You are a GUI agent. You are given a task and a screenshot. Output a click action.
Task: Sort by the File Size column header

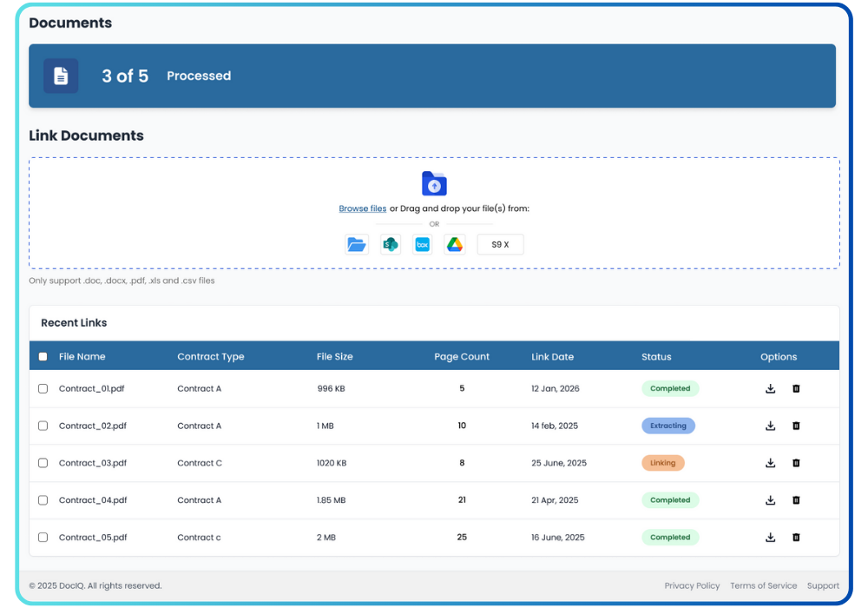[x=334, y=357]
